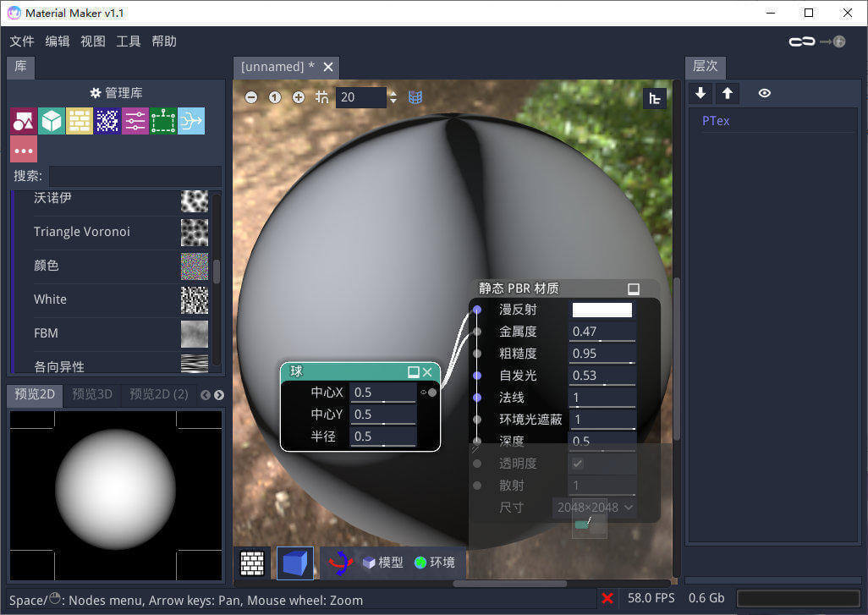Open the 工具 menu
Screen dimensions: 868x615
click(x=129, y=41)
